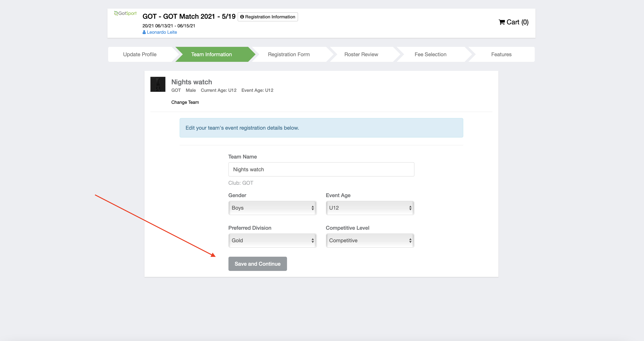Click the GotSport logo
This screenshot has height=341, width=644.
point(125,13)
